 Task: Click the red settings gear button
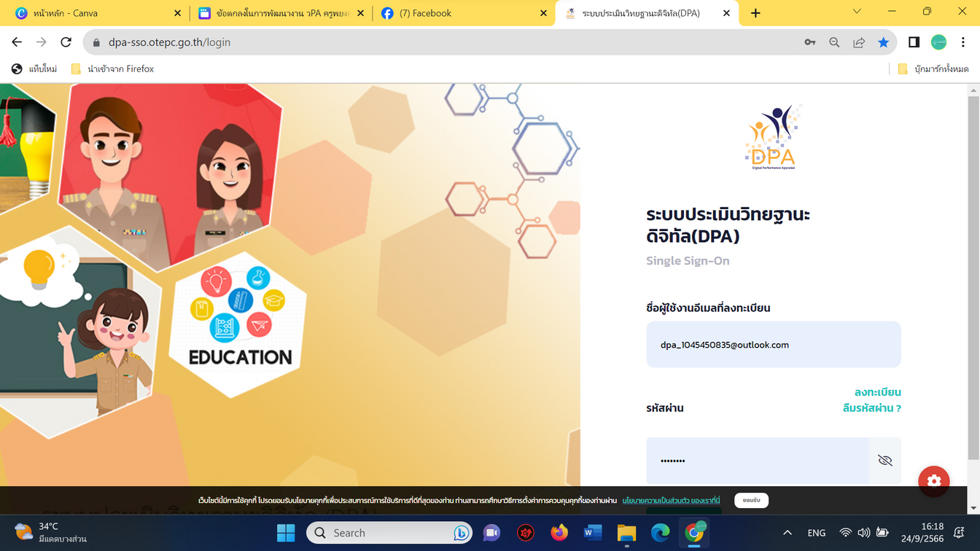point(933,481)
